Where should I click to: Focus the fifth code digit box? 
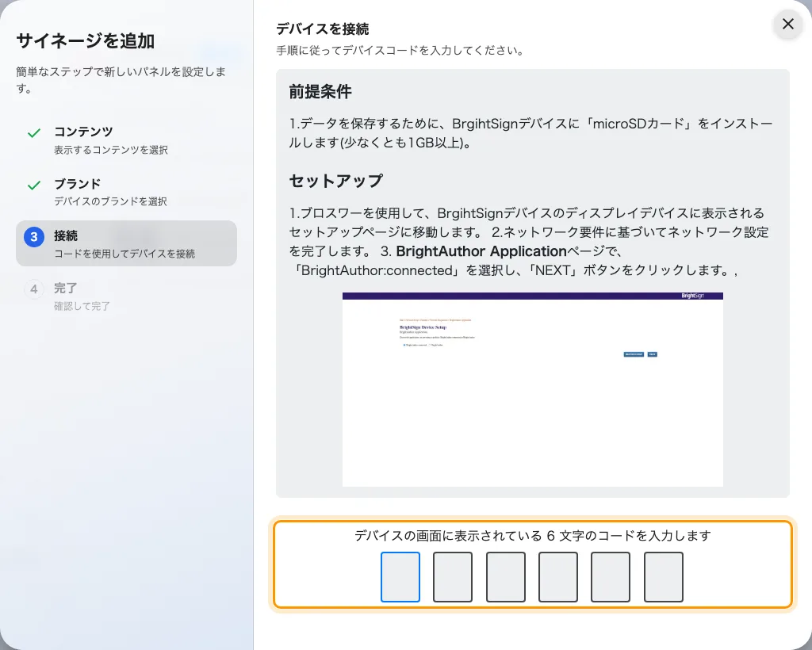611,576
